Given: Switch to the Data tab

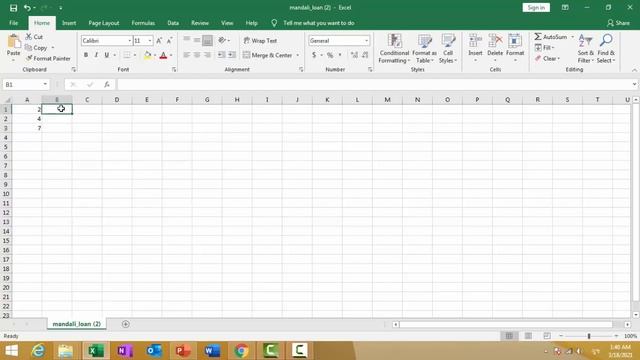Looking at the screenshot, I should pyautogui.click(x=173, y=23).
